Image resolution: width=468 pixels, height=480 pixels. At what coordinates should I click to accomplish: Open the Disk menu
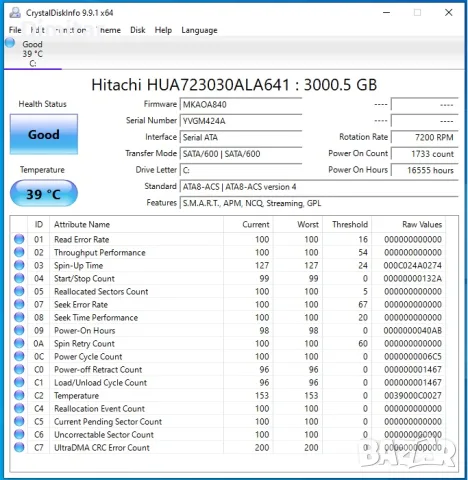[x=138, y=30]
